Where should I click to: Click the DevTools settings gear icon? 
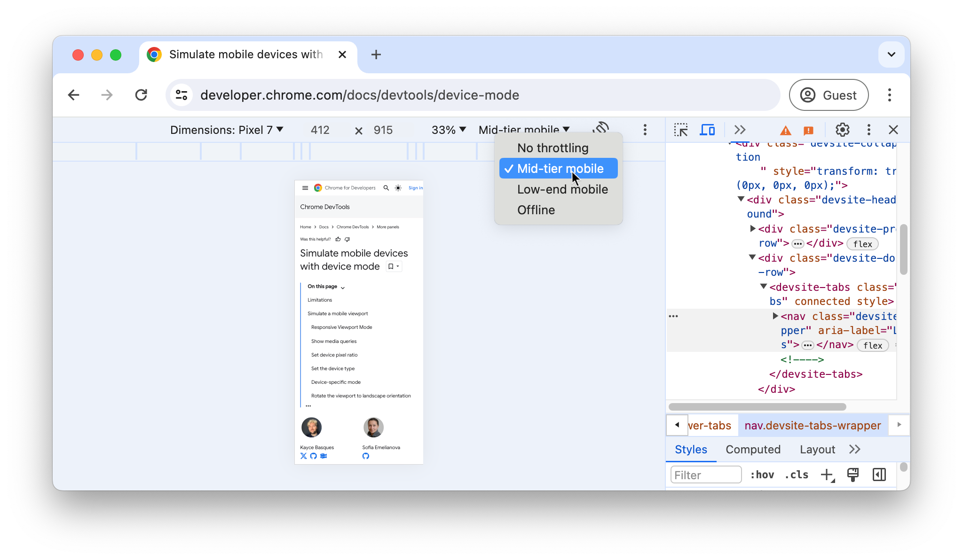coord(842,130)
